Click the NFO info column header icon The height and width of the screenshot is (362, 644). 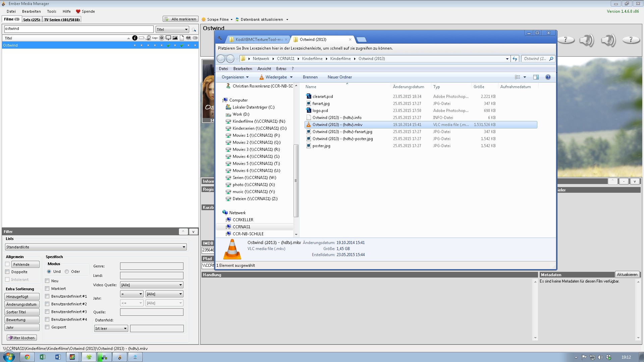point(135,38)
